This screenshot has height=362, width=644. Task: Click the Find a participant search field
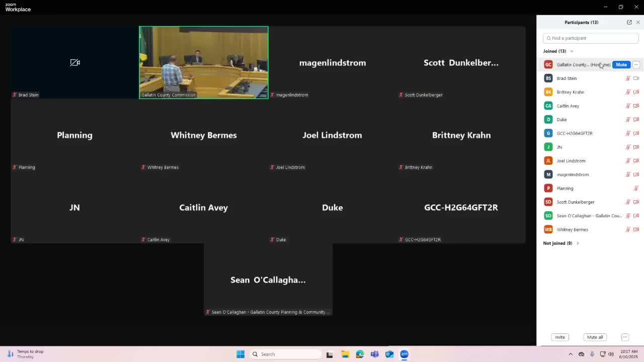pos(591,38)
